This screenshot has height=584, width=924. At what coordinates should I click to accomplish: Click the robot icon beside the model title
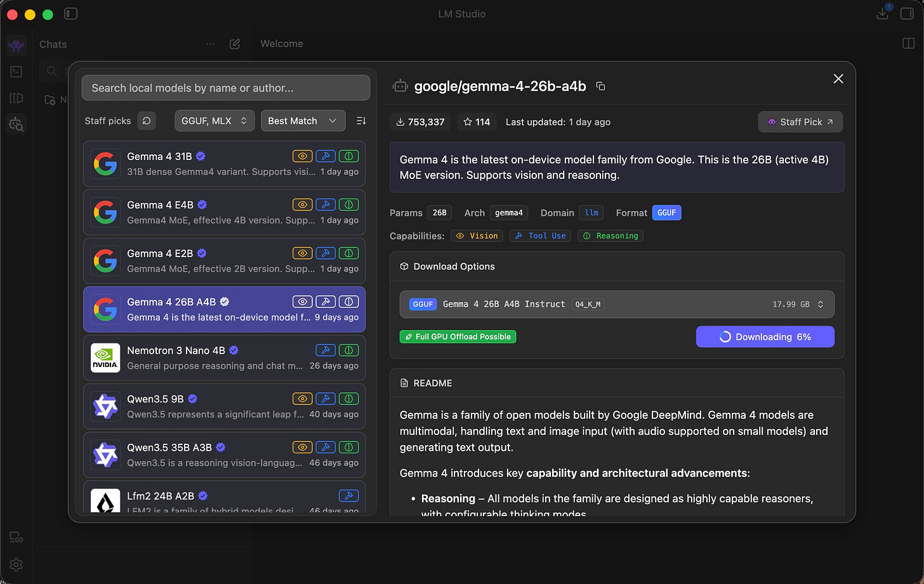pyautogui.click(x=400, y=86)
